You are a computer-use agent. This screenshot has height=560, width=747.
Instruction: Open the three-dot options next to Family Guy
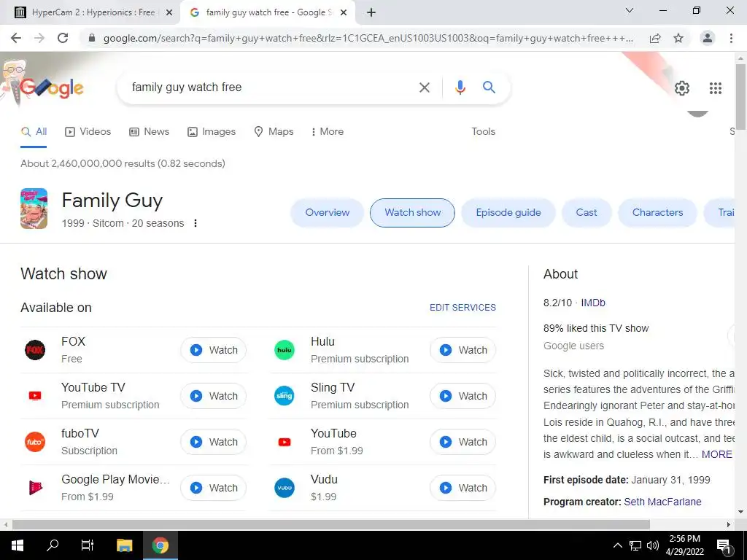coord(196,223)
